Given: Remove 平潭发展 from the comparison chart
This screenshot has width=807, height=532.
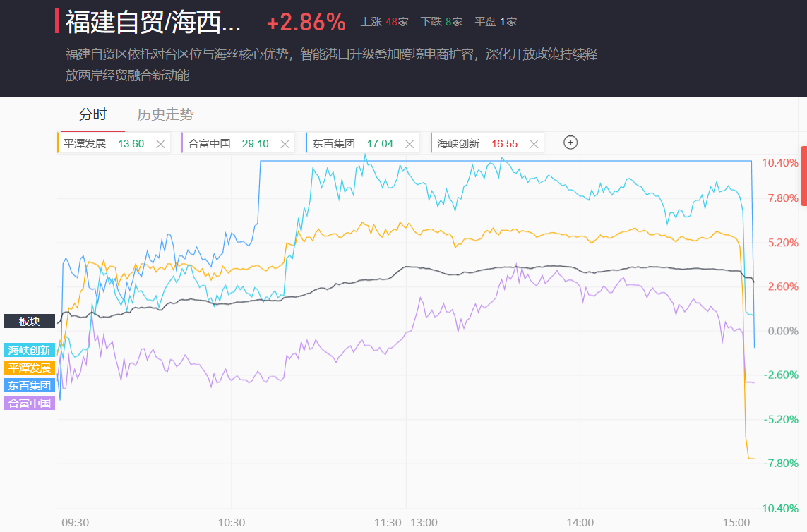Looking at the screenshot, I should 160,144.
